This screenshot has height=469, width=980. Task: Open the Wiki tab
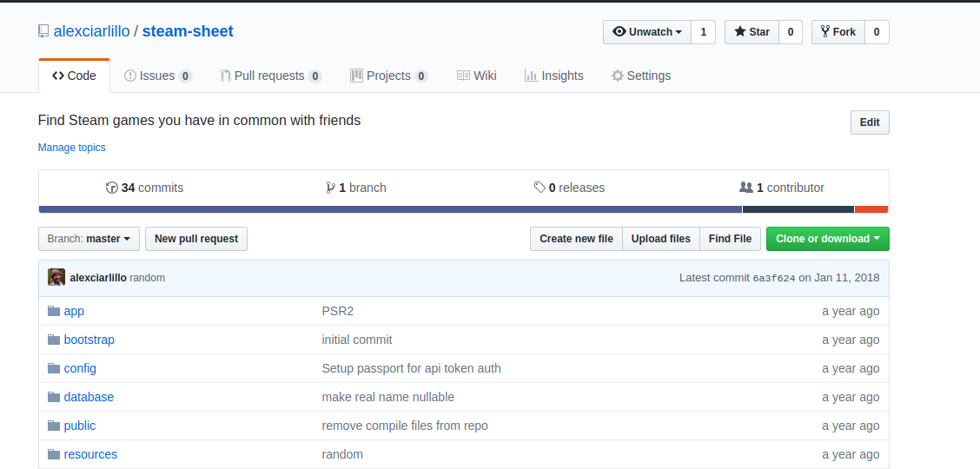[477, 76]
